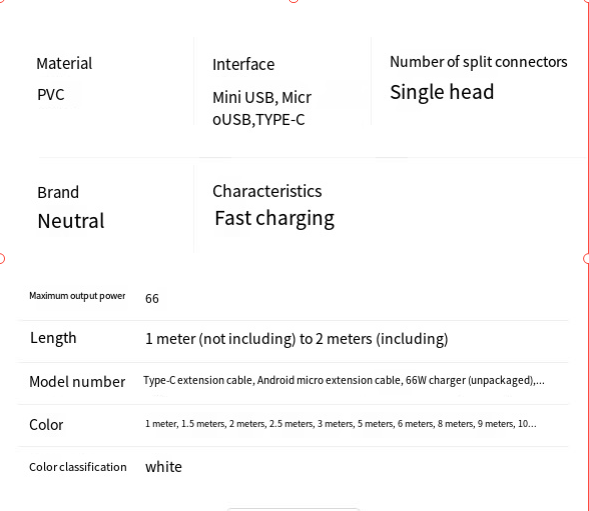Select the white color classification value

[x=163, y=467]
